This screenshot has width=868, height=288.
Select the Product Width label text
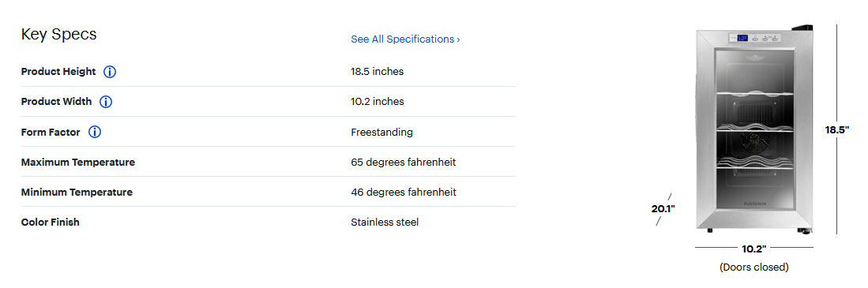(x=56, y=102)
